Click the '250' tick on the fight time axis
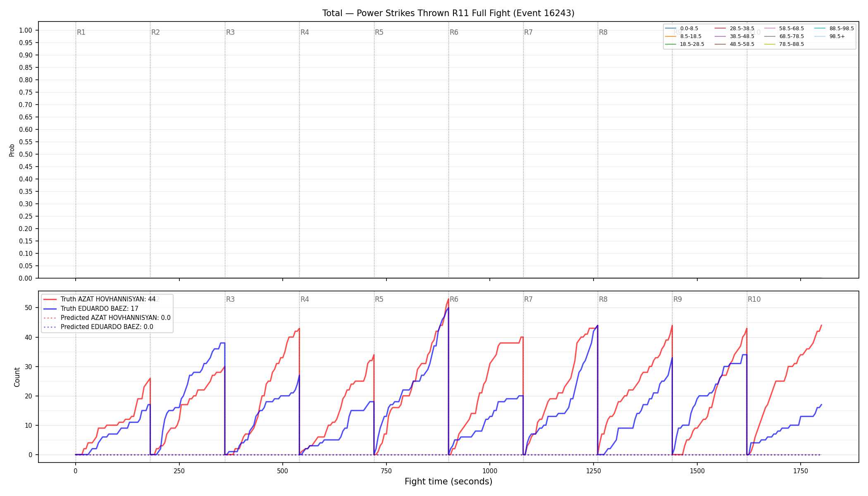Image resolution: width=868 pixels, height=496 pixels. pos(179,471)
